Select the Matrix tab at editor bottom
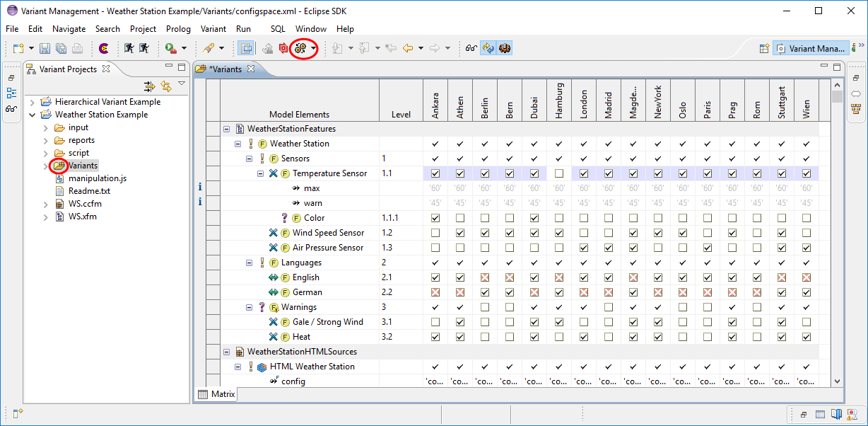 (215, 394)
